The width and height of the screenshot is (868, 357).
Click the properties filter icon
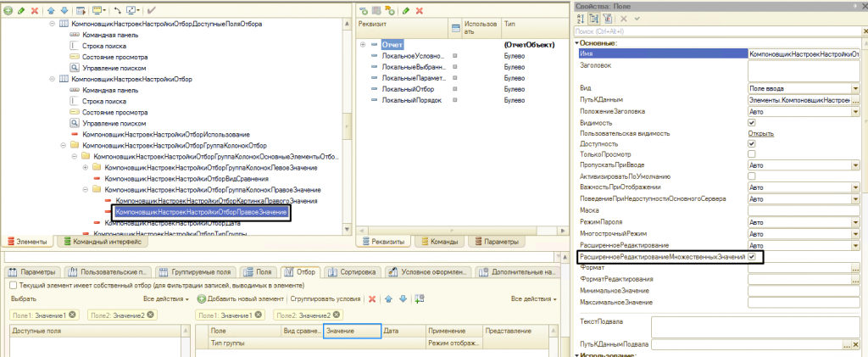coord(607,19)
